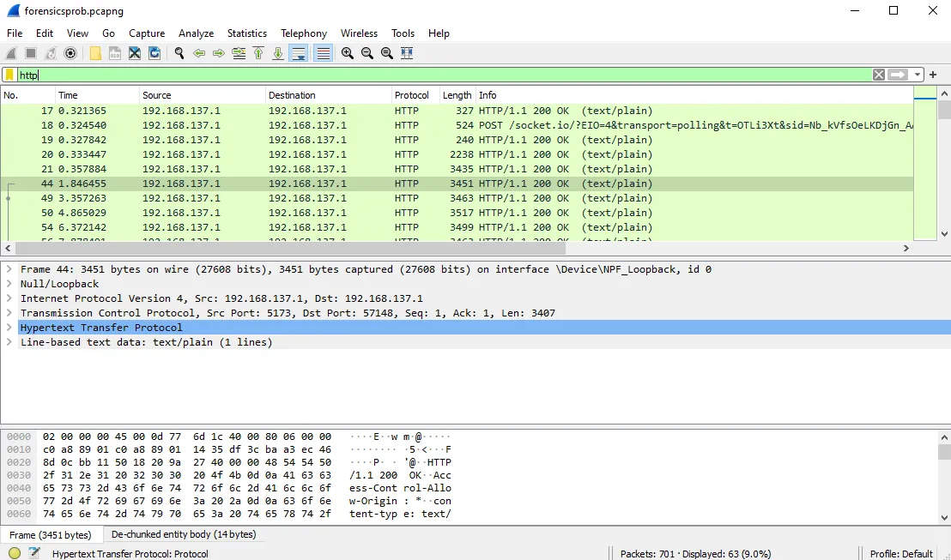
Task: Expand Internet Protocol Version 4 row
Action: 9,298
